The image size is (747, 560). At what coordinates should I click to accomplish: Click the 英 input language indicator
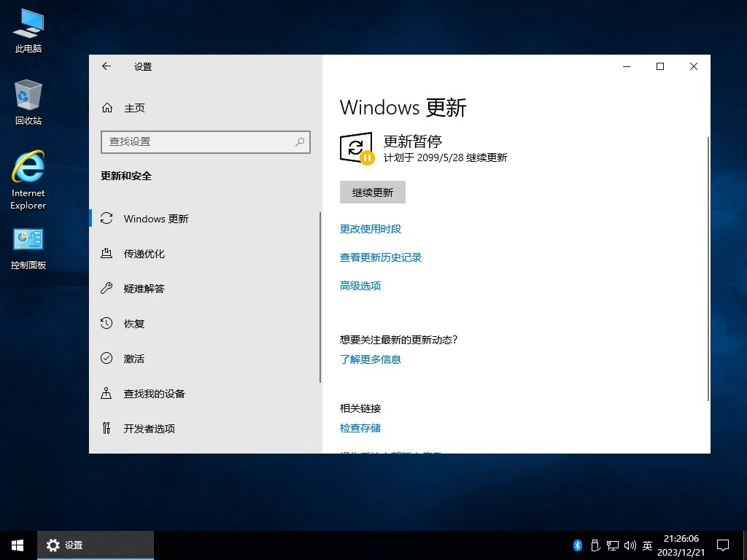click(647, 545)
